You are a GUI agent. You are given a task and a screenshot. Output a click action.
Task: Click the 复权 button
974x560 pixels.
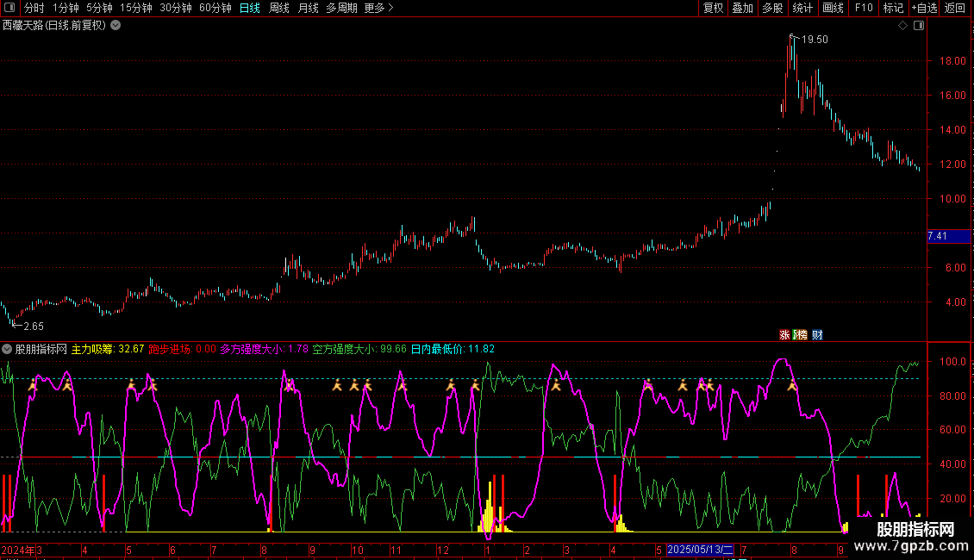point(713,9)
